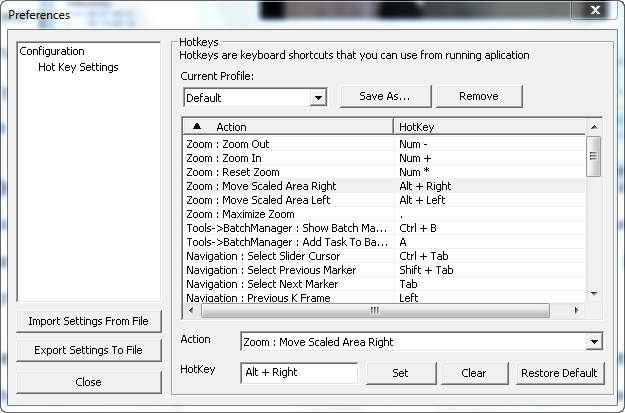This screenshot has width=625, height=413.
Task: Select Zoom : Move Scaled Area Left row
Action: pos(385,200)
